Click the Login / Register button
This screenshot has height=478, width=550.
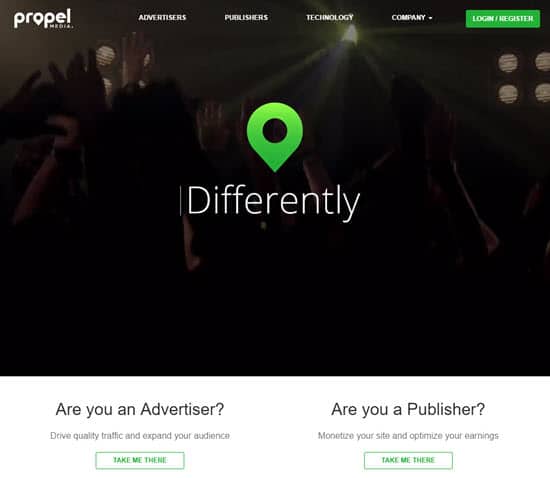click(503, 19)
